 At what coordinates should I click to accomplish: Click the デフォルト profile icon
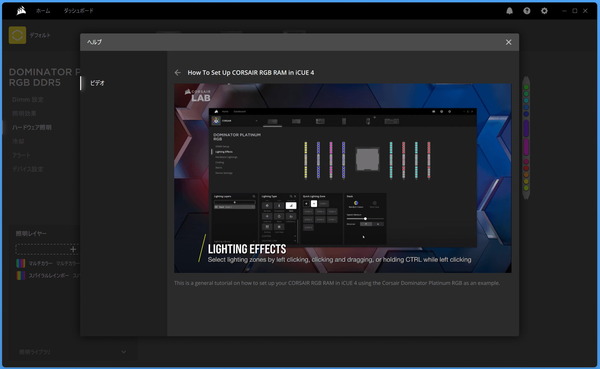(x=17, y=35)
